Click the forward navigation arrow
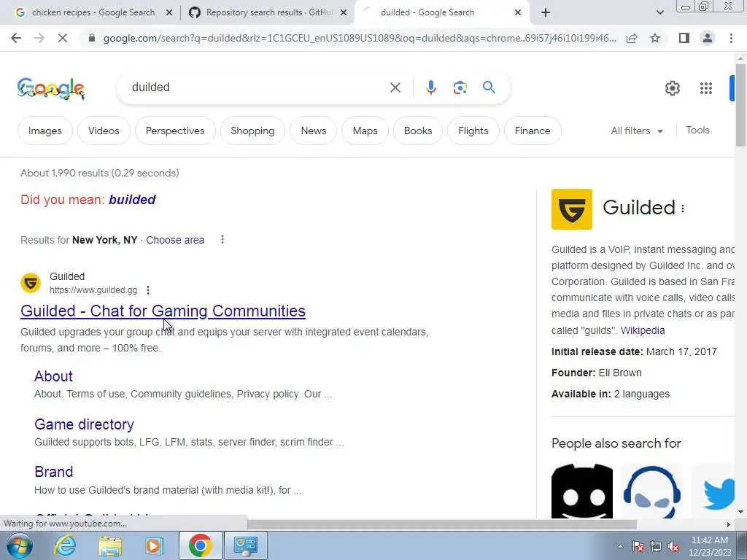Image resolution: width=747 pixels, height=560 pixels. [39, 38]
